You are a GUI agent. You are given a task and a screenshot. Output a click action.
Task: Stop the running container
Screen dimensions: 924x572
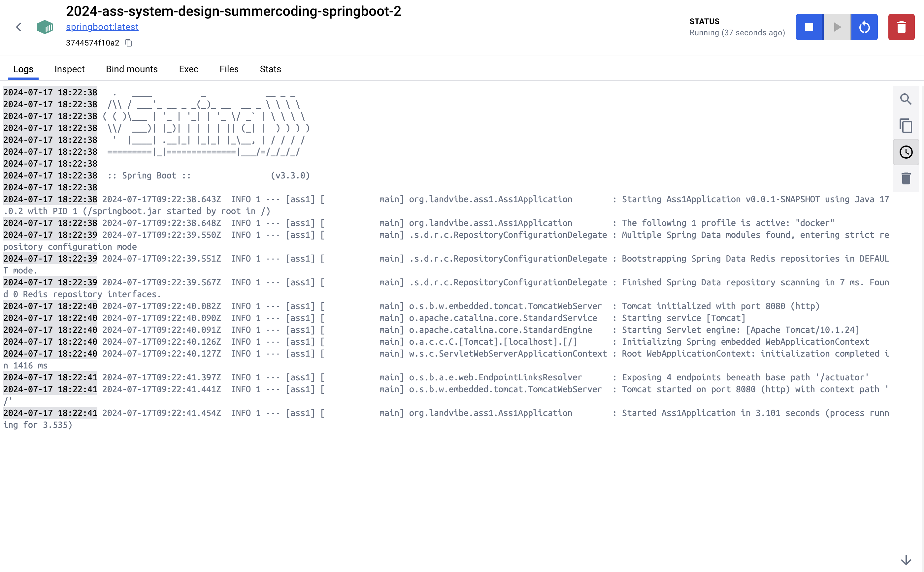tap(809, 27)
